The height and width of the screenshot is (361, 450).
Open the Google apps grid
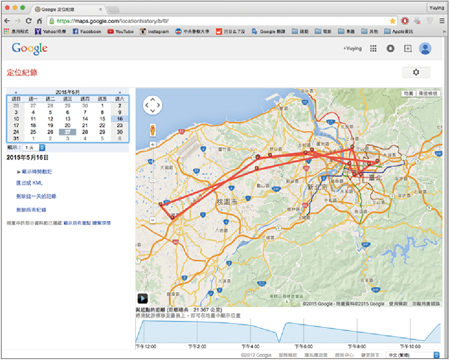click(x=373, y=49)
